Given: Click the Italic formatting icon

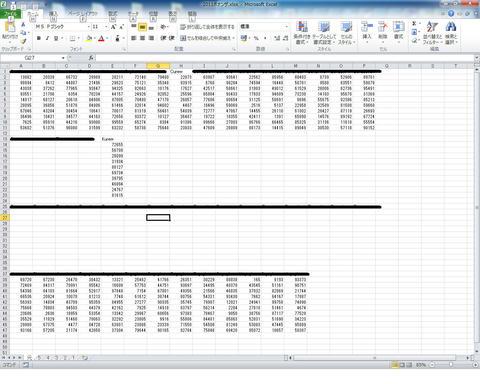Looking at the screenshot, I should pyautogui.click(x=47, y=38).
